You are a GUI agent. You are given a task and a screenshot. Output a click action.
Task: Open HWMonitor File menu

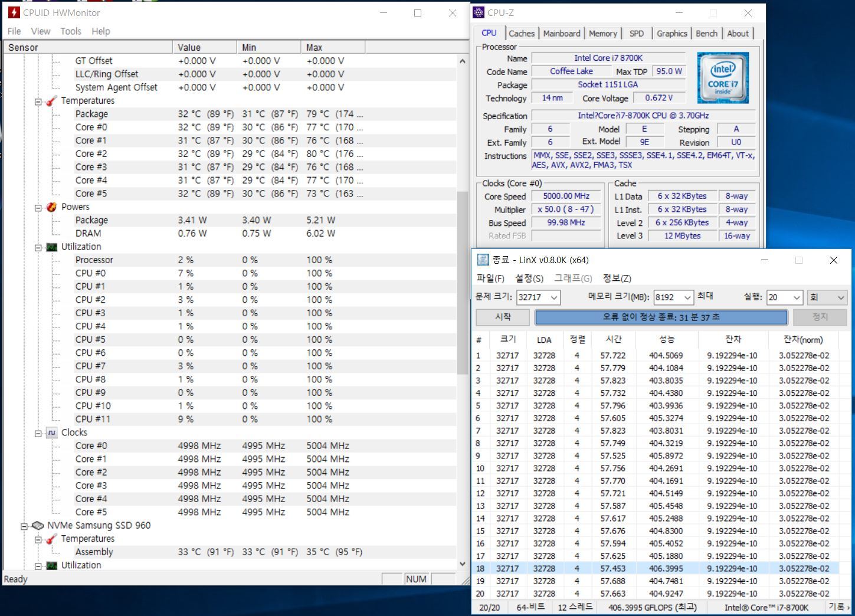(x=14, y=31)
